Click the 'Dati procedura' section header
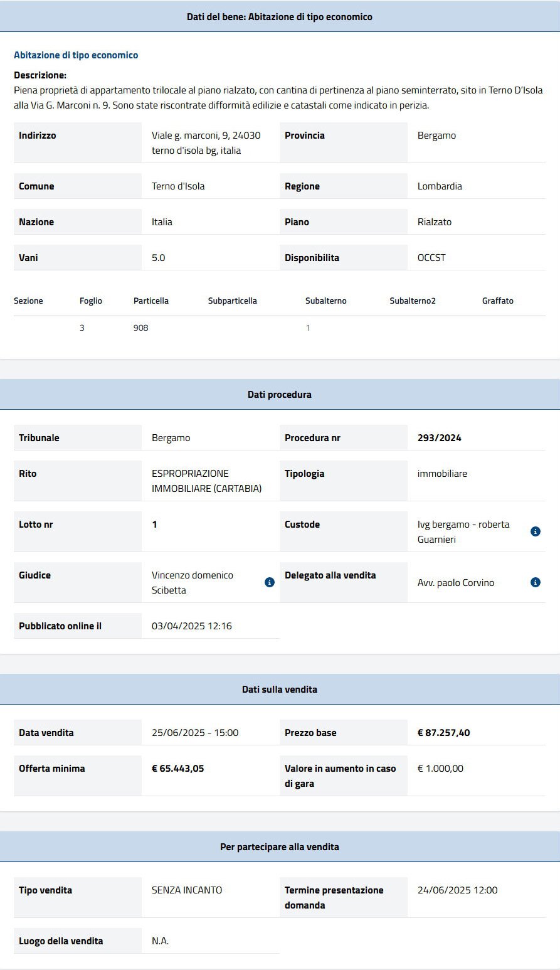 280,395
